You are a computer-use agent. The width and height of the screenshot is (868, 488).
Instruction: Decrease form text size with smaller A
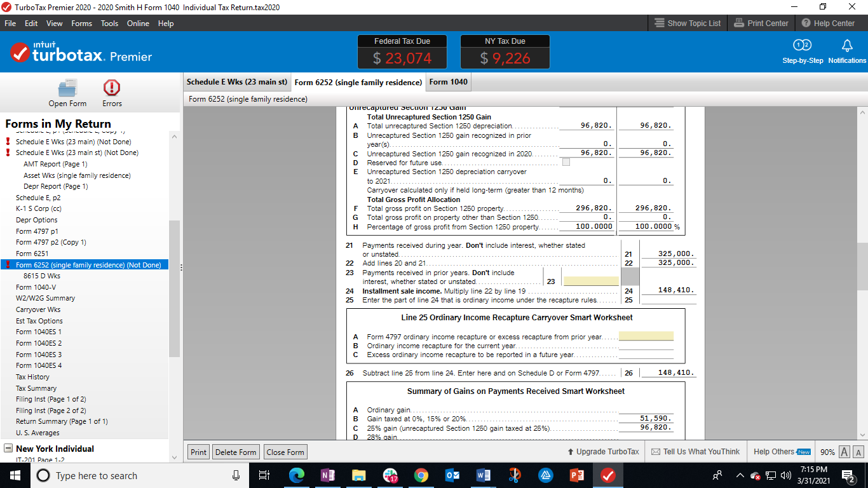(858, 452)
